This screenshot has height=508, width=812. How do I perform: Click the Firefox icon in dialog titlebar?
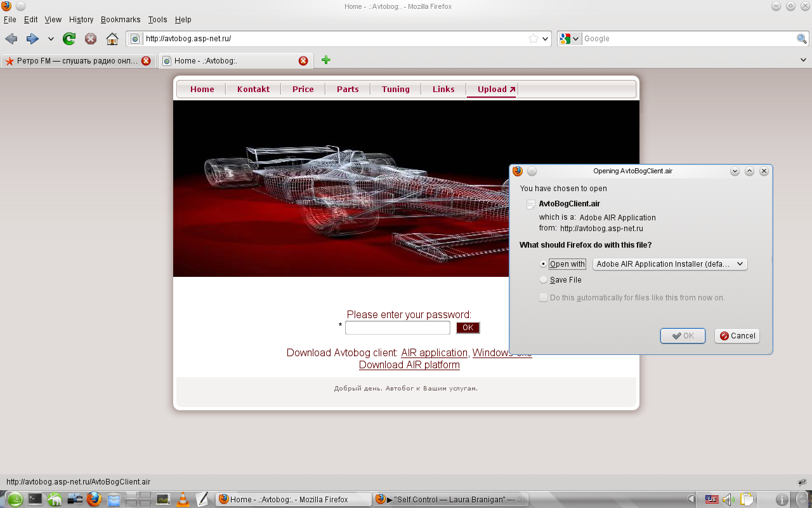pyautogui.click(x=518, y=171)
